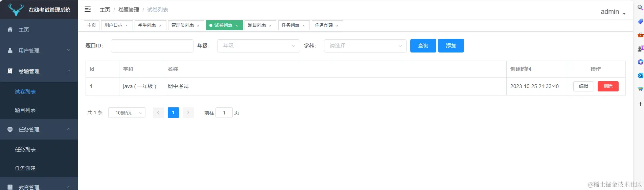Click the user icon beside 用户管理

click(10, 50)
